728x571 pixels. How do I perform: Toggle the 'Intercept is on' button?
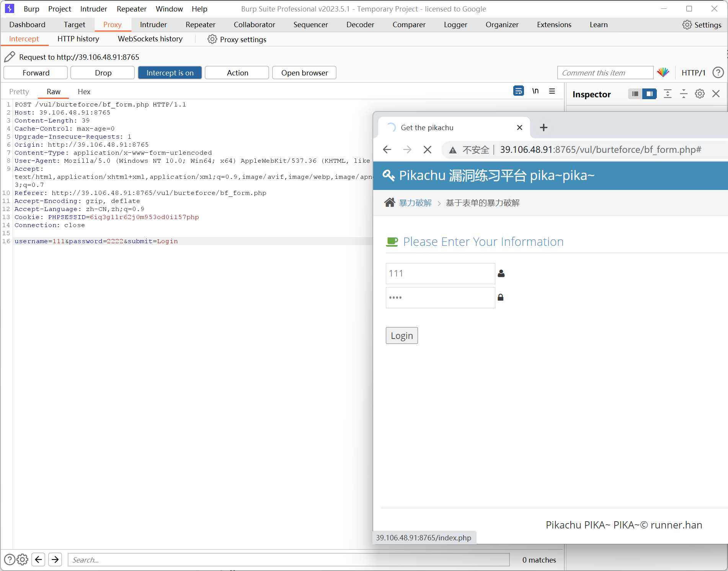(170, 73)
